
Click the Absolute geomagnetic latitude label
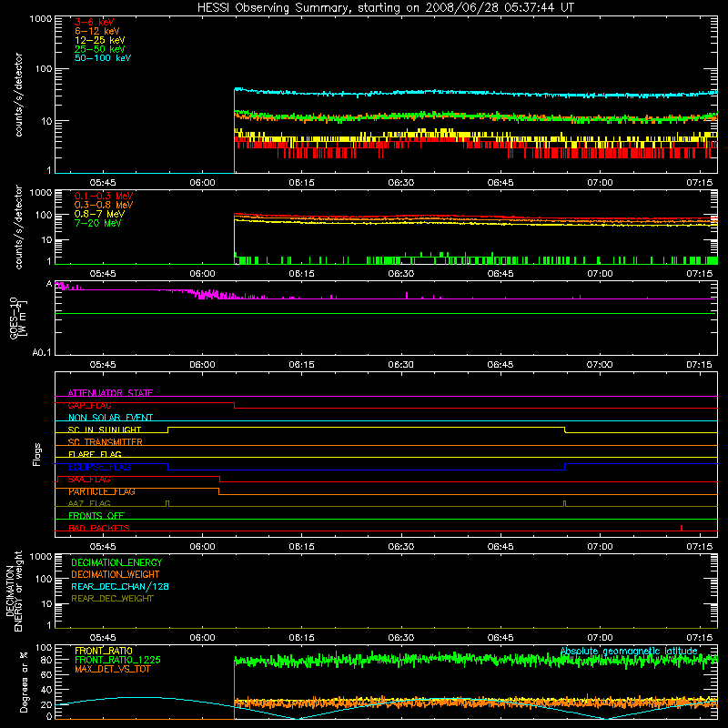click(x=629, y=651)
